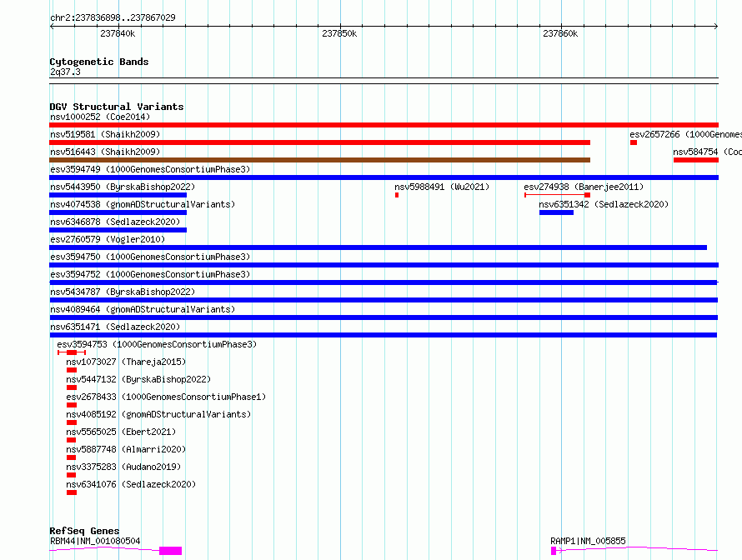The image size is (742, 560).
Task: Click the DGV Structural Variants track title
Action: tap(117, 107)
